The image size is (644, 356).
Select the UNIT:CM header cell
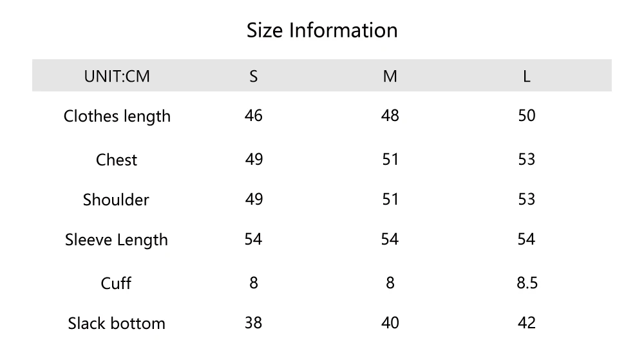pos(117,76)
